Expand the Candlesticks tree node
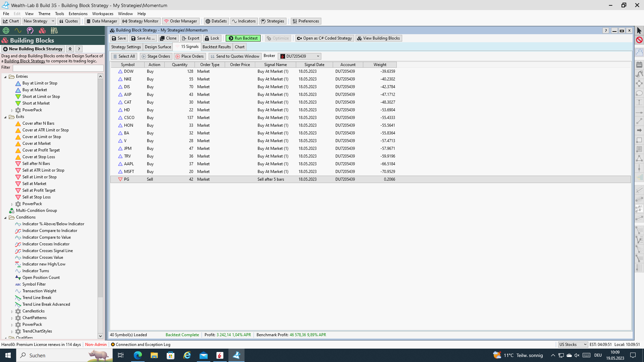 coord(12,311)
